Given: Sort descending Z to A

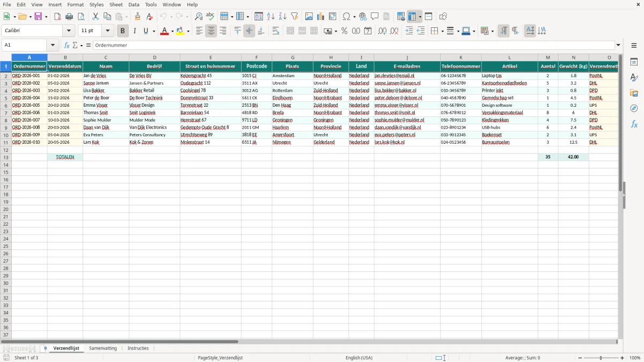Looking at the screenshot, I should pos(283,17).
